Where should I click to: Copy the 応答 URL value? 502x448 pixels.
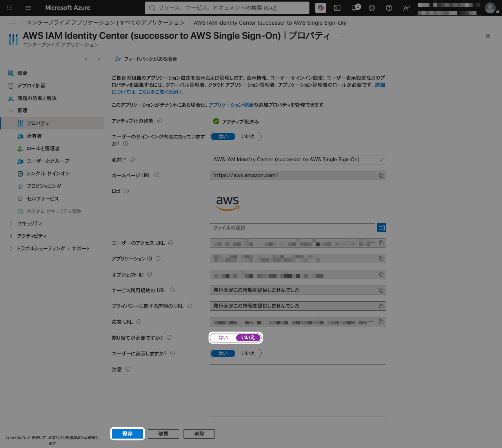tap(381, 322)
